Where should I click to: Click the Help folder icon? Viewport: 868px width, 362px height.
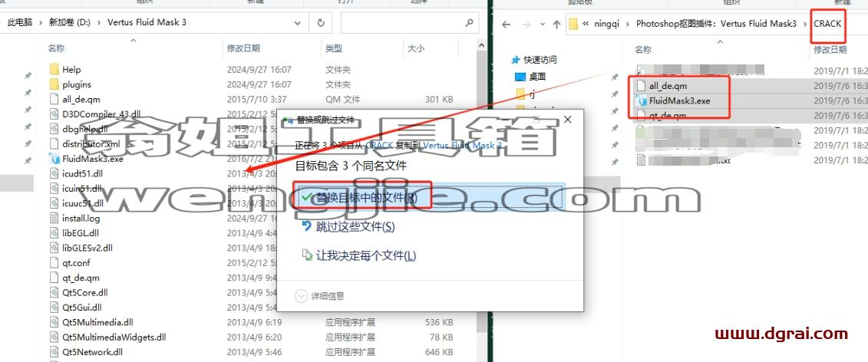54,69
